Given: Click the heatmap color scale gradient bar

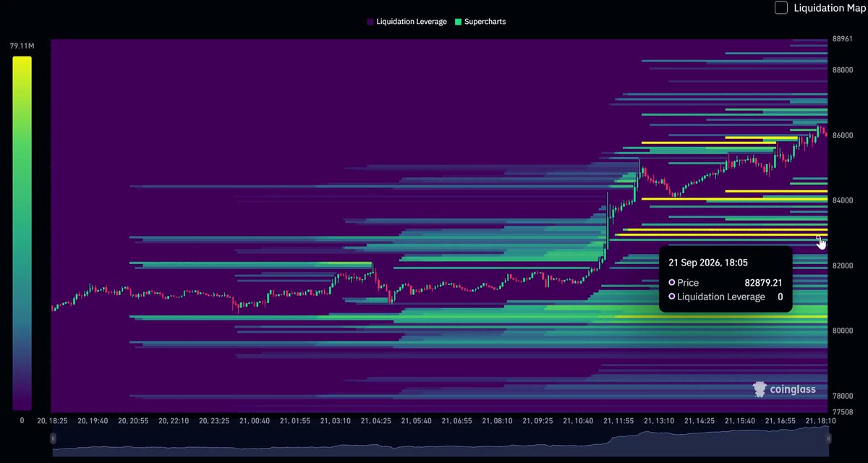Looking at the screenshot, I should point(22,233).
